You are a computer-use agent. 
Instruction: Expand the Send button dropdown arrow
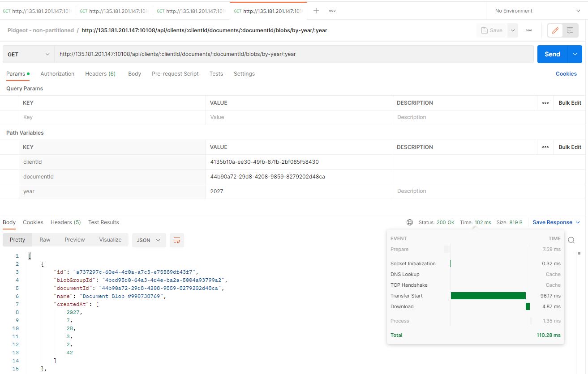tap(575, 54)
